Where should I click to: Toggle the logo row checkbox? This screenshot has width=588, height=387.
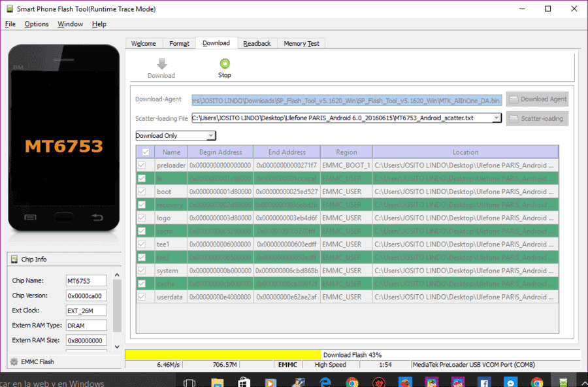coord(142,218)
